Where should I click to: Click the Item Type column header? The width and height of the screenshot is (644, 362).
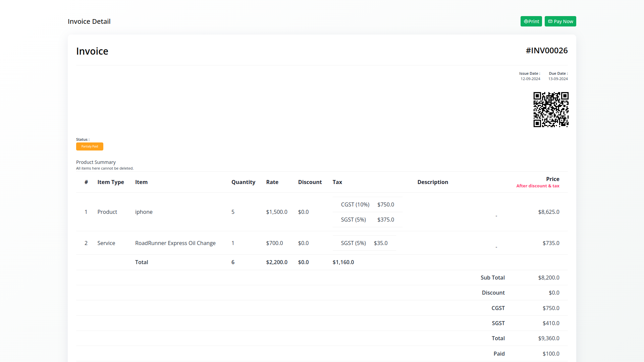[x=111, y=182]
